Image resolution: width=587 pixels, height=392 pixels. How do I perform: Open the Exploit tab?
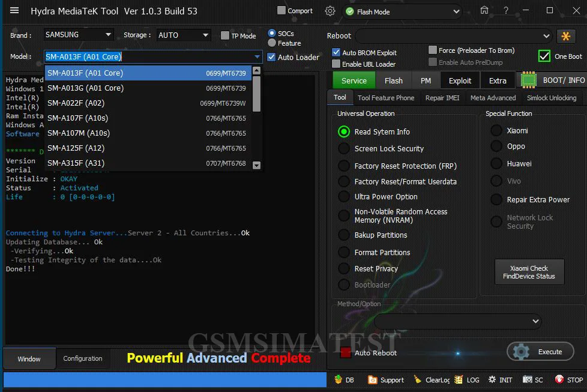tap(460, 80)
